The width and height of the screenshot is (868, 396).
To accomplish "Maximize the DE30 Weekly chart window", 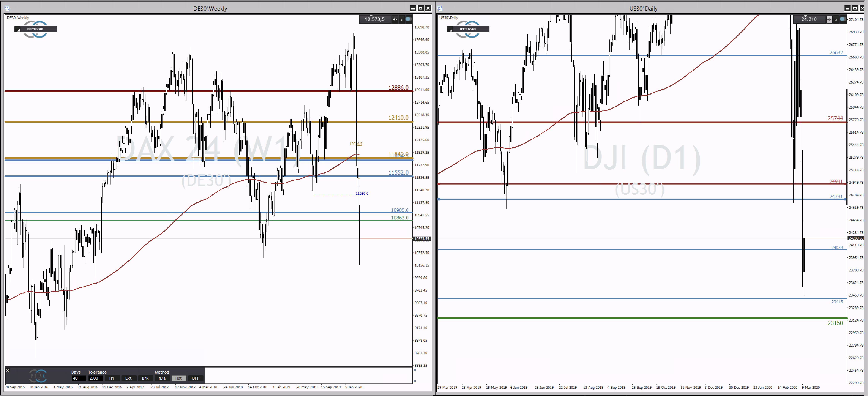I will coord(421,8).
